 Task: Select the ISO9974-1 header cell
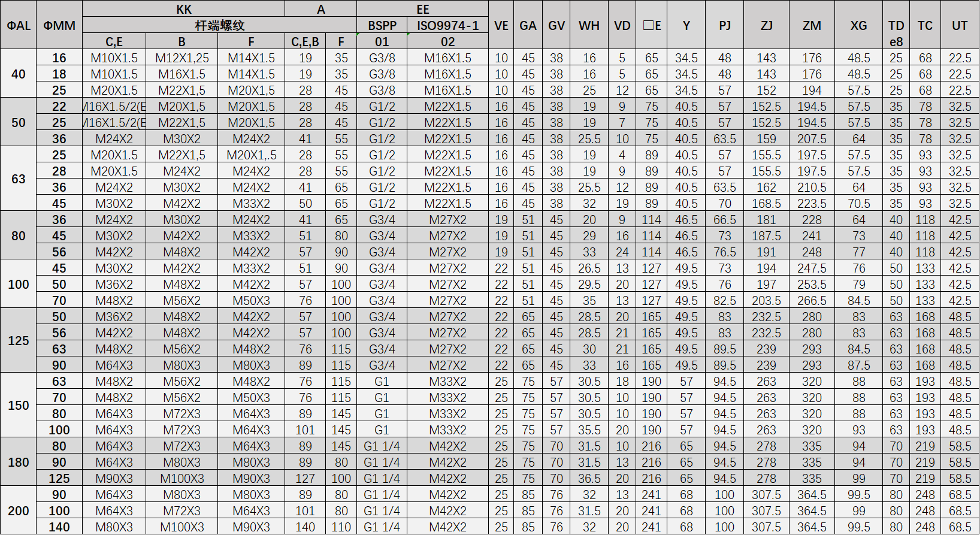click(447, 25)
